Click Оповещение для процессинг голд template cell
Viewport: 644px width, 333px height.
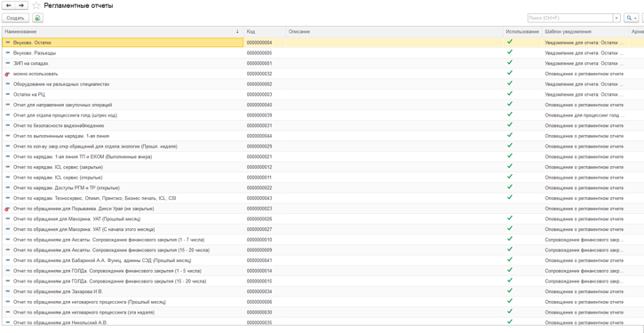click(584, 115)
